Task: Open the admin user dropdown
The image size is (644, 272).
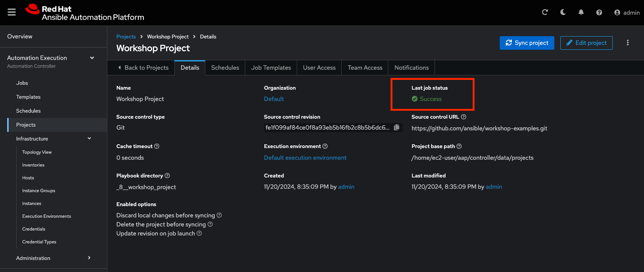Action: [627, 12]
